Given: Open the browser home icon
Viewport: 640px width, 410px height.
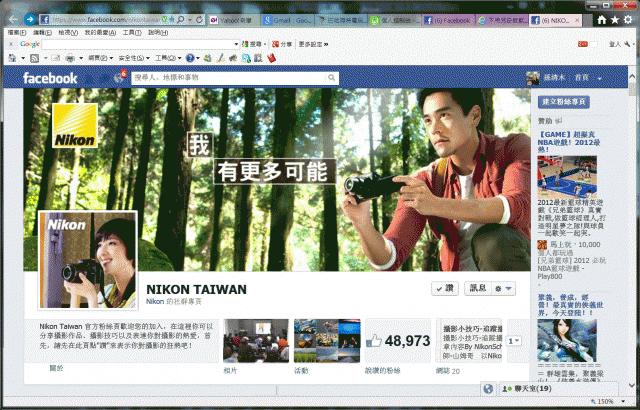Looking at the screenshot, I should click(x=601, y=20).
